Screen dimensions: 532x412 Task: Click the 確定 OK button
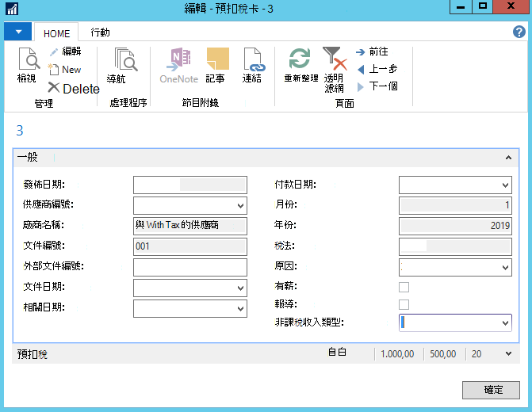tap(491, 390)
